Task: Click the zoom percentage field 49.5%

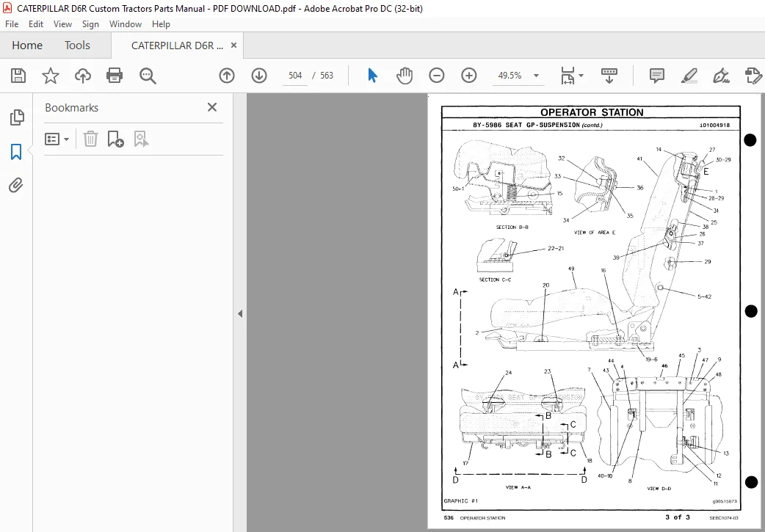Action: pos(510,76)
